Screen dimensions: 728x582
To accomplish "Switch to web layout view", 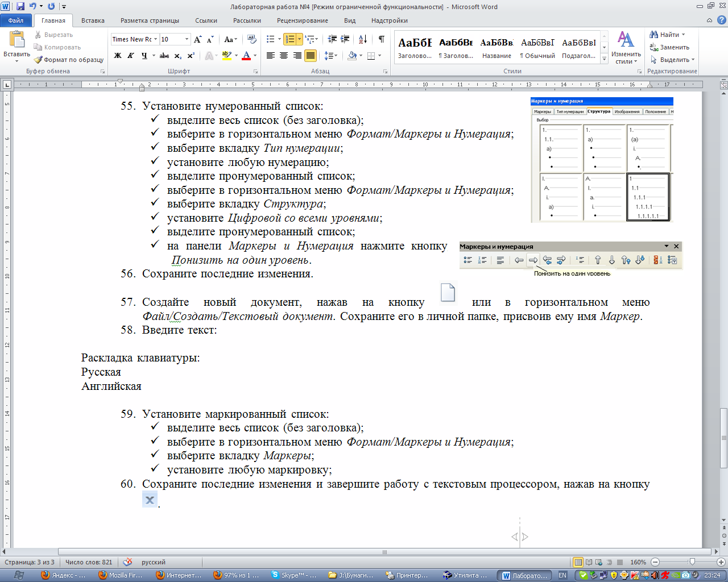I will point(599,562).
